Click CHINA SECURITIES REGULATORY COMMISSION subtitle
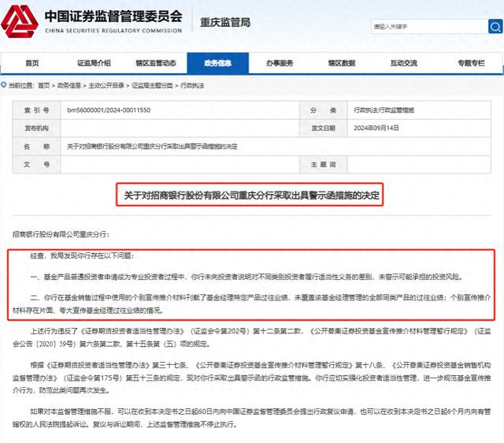504x443 pixels. click(113, 31)
